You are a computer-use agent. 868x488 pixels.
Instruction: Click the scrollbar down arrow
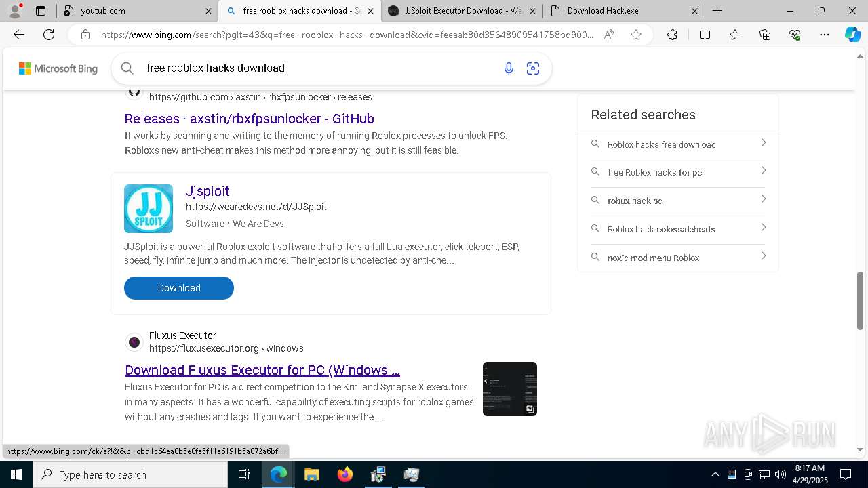[861, 449]
